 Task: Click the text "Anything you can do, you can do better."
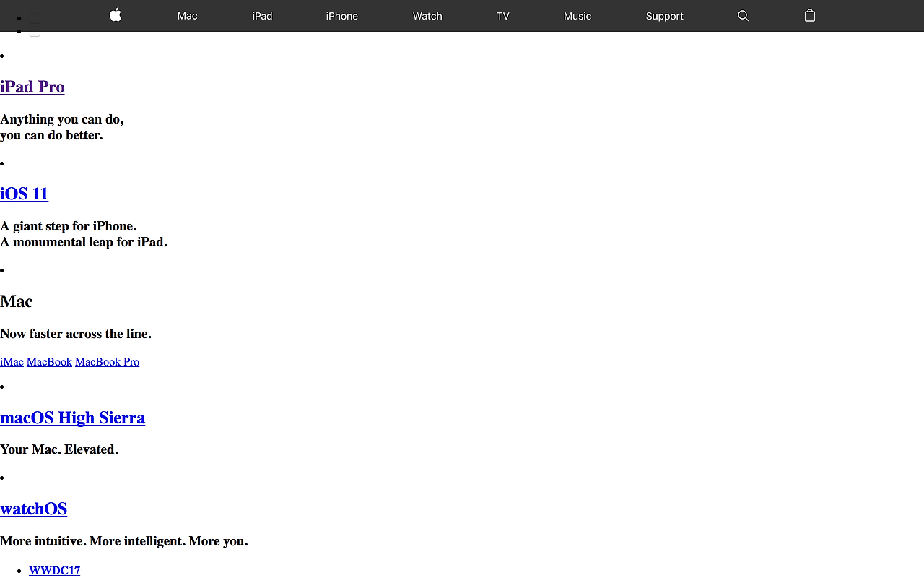62,127
